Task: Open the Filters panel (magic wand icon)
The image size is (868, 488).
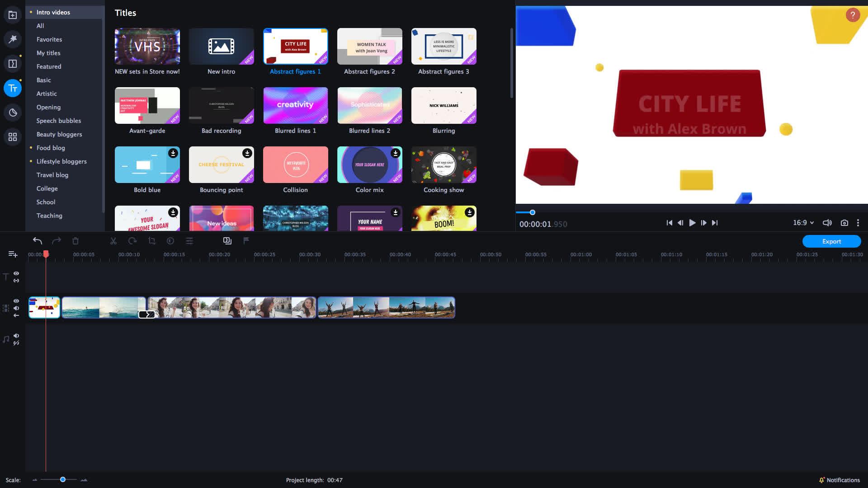Action: tap(12, 39)
